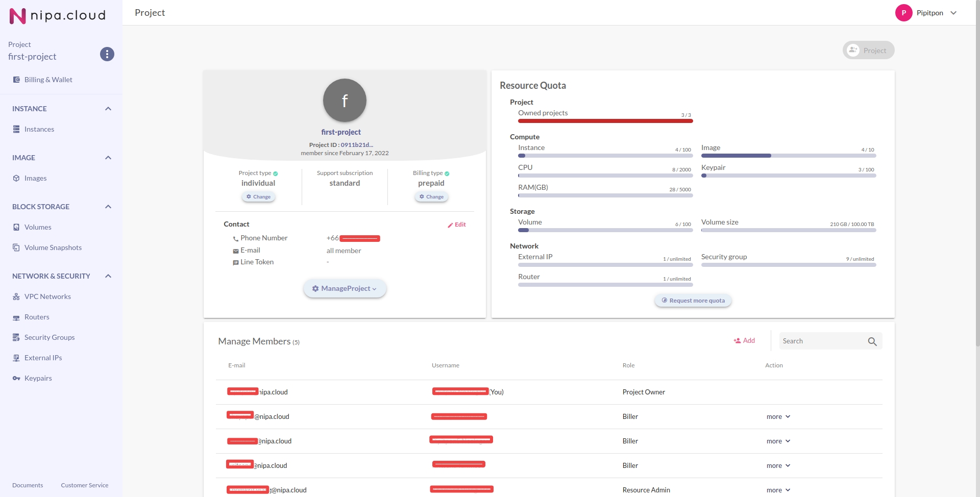The height and width of the screenshot is (497, 980).
Task: Open the Security Groups page
Action: (x=50, y=337)
